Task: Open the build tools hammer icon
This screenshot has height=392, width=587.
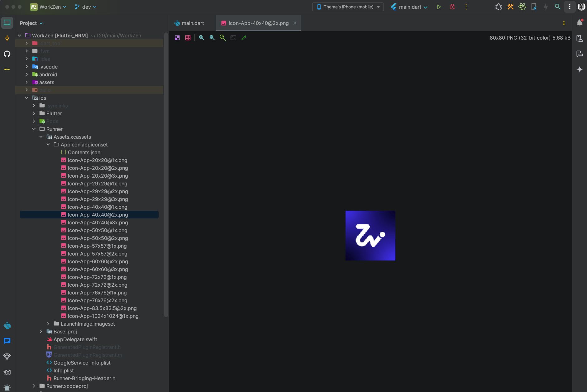Action: pos(510,7)
